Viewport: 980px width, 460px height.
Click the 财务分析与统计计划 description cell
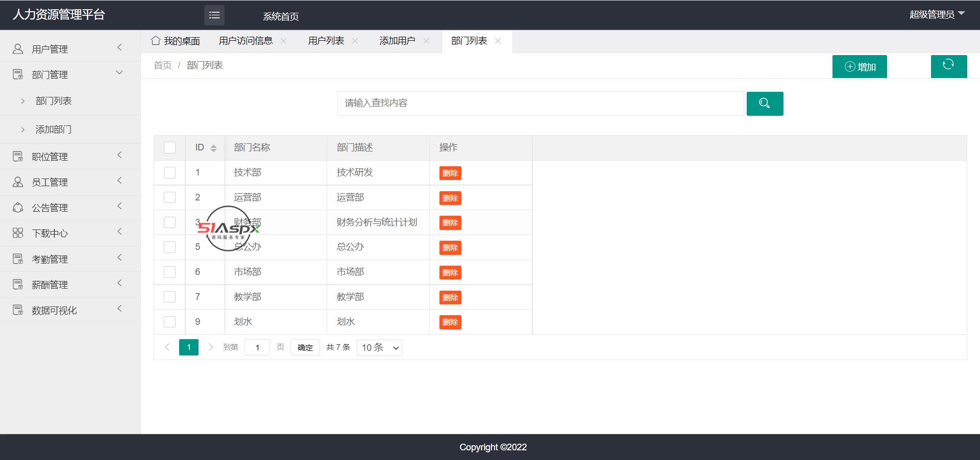point(378,222)
